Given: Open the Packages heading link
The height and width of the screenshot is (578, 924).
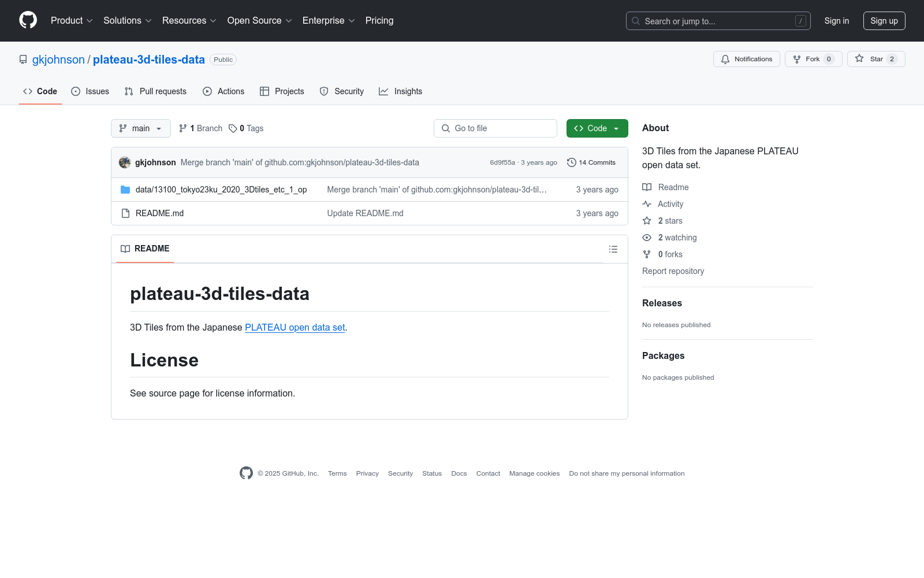Looking at the screenshot, I should tap(663, 356).
